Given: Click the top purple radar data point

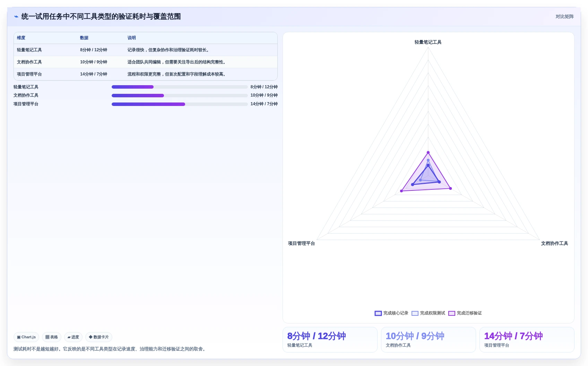Looking at the screenshot, I should coord(428,152).
